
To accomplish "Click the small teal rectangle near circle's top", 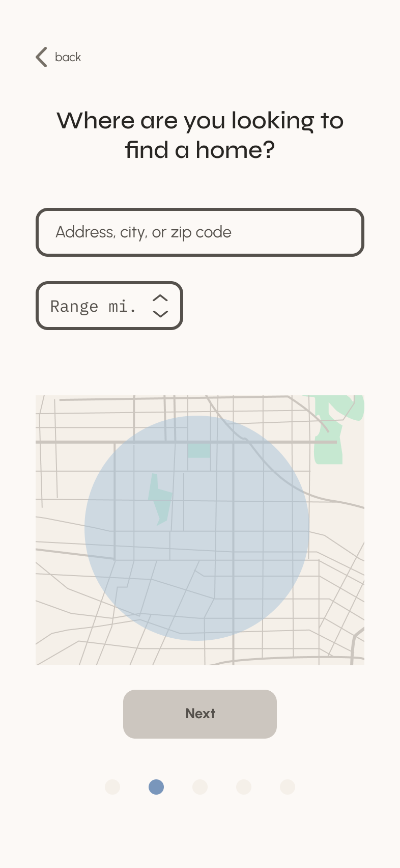I will tap(199, 450).
